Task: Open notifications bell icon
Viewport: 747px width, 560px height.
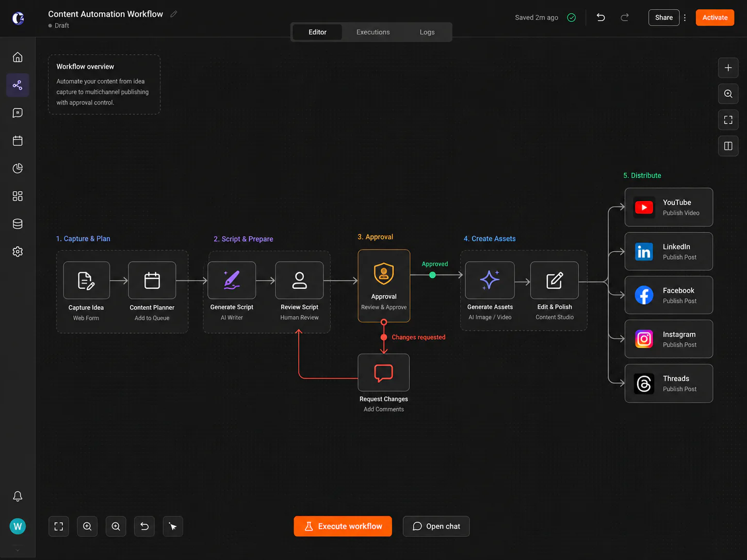Action: pyautogui.click(x=18, y=496)
